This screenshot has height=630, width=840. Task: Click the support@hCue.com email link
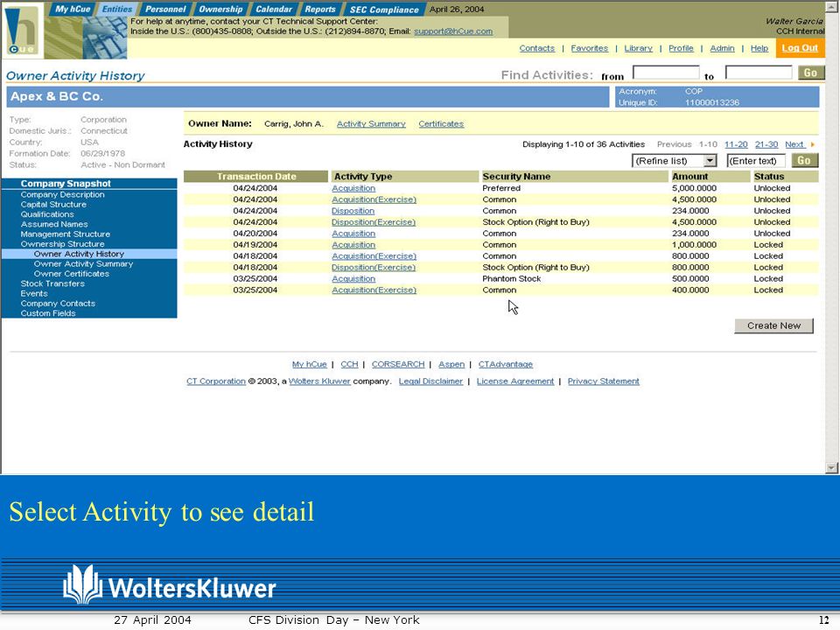453,31
